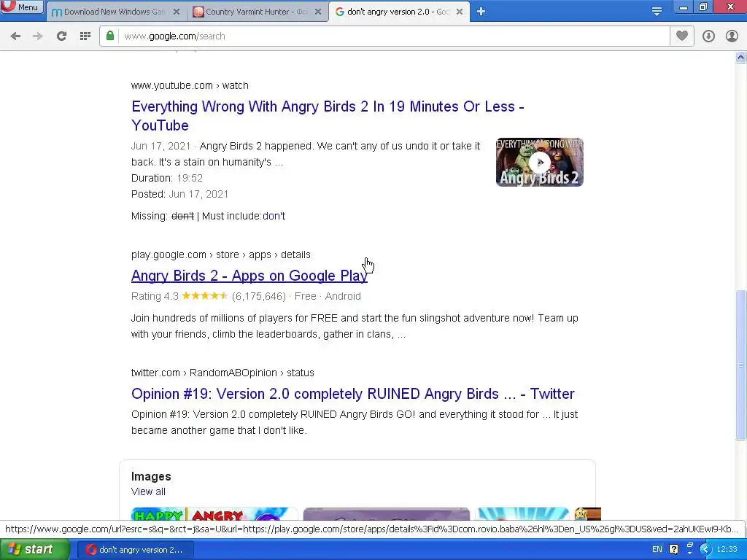The image size is (747, 560).
Task: Open the blue rays image thumbnail
Action: (522, 514)
